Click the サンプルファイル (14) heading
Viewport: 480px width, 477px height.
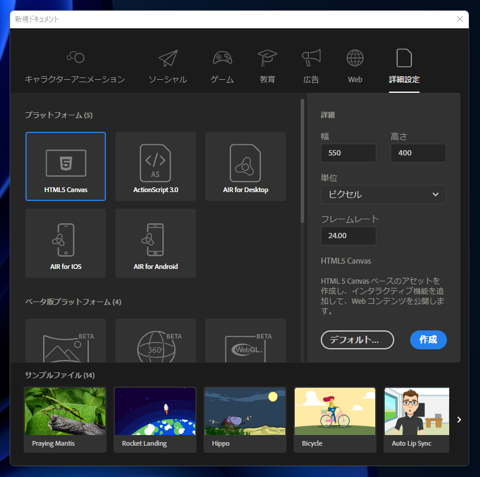click(60, 375)
